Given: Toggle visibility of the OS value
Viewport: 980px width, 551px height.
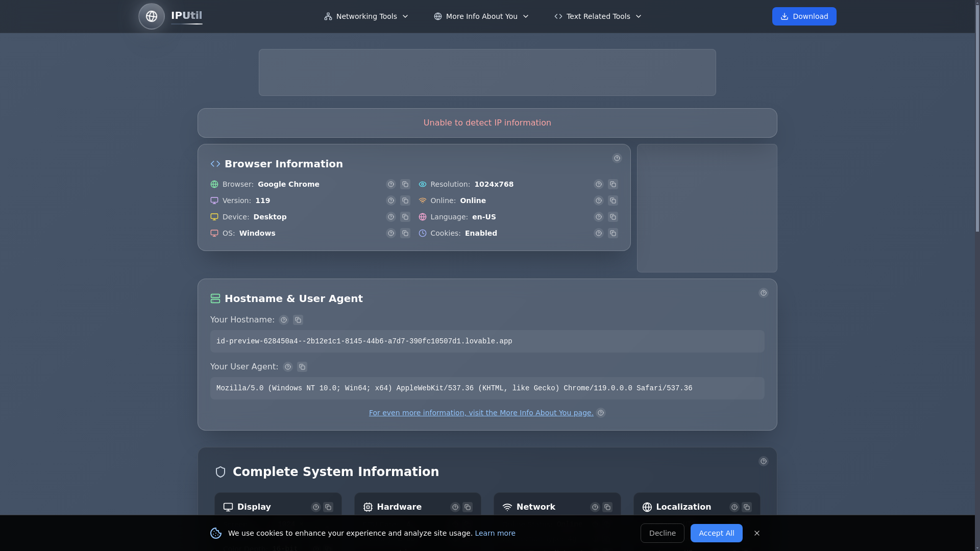Looking at the screenshot, I should 391,233.
